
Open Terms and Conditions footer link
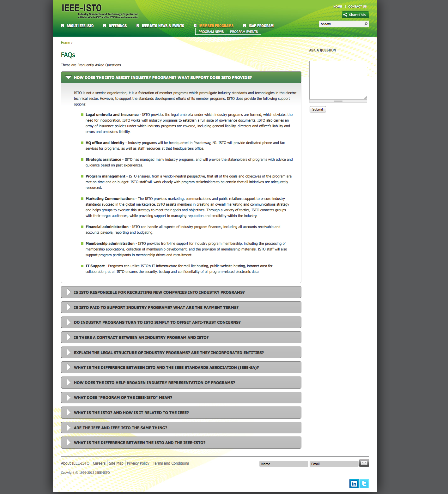point(171,463)
